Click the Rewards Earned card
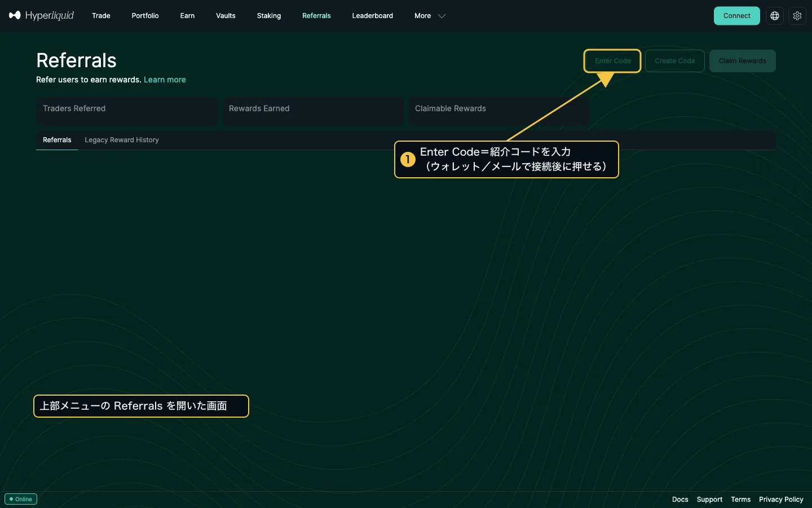 pos(313,111)
